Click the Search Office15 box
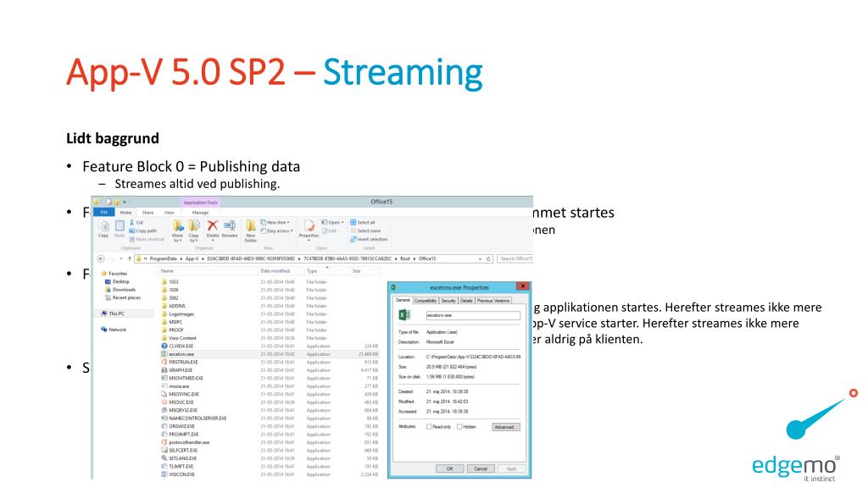This screenshot has height=488, width=868. coord(515,258)
